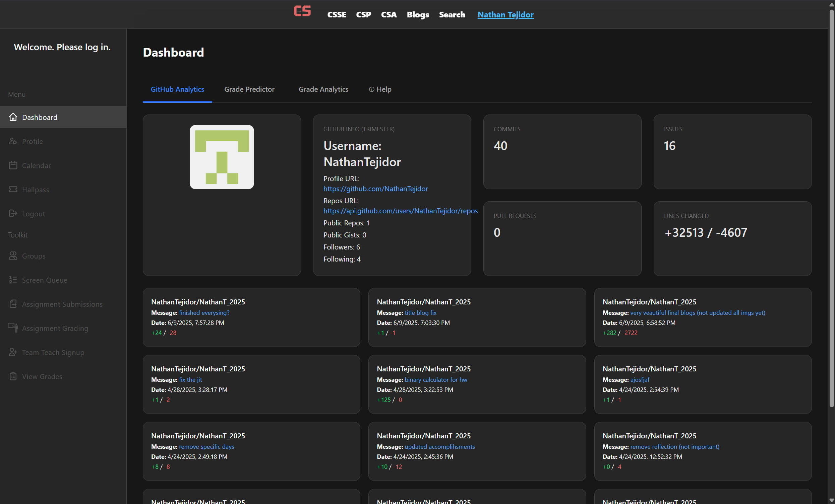The width and height of the screenshot is (835, 504).
Task: Open the Blogs nav item
Action: (x=418, y=14)
